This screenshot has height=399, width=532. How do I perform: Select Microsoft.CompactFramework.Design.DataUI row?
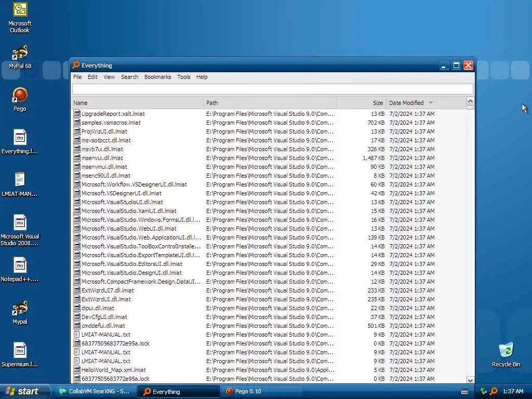pos(270,282)
